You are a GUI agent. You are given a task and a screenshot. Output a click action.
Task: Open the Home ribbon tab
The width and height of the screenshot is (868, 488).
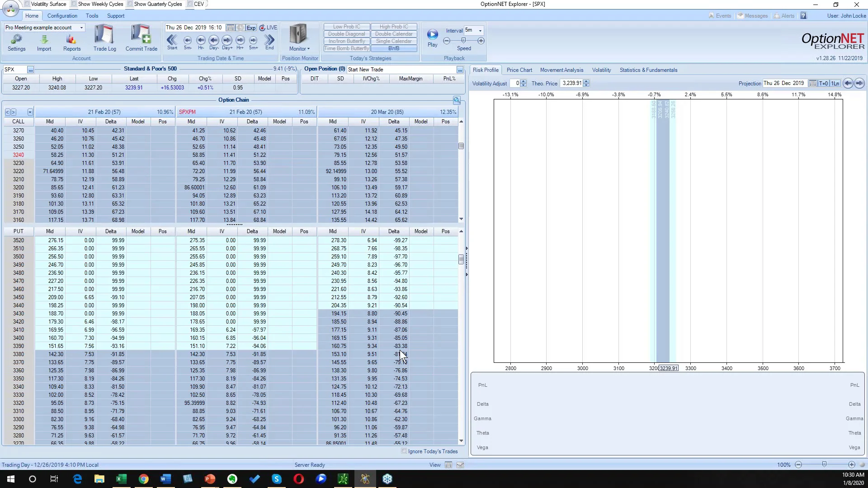pos(32,16)
